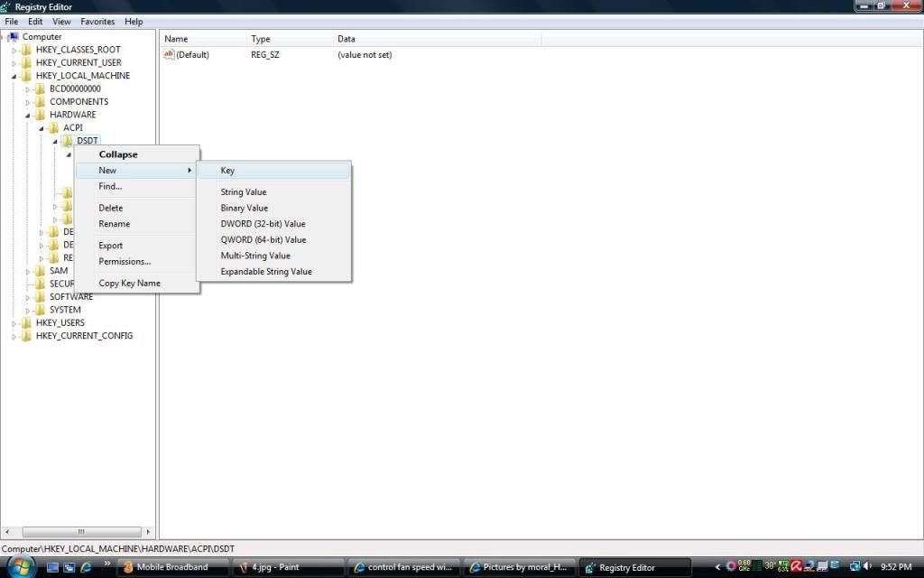Expand the SYSTEM tree arrow
Viewport: 924px width, 578px height.
27,311
